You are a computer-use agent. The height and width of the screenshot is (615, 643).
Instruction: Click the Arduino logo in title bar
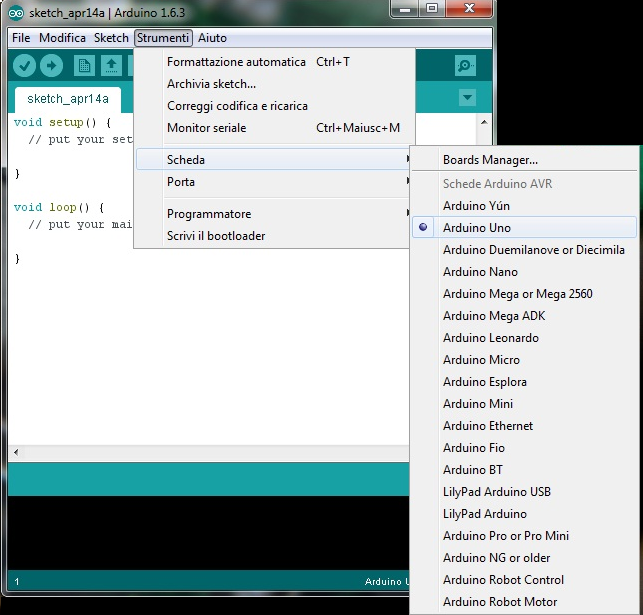16,14
